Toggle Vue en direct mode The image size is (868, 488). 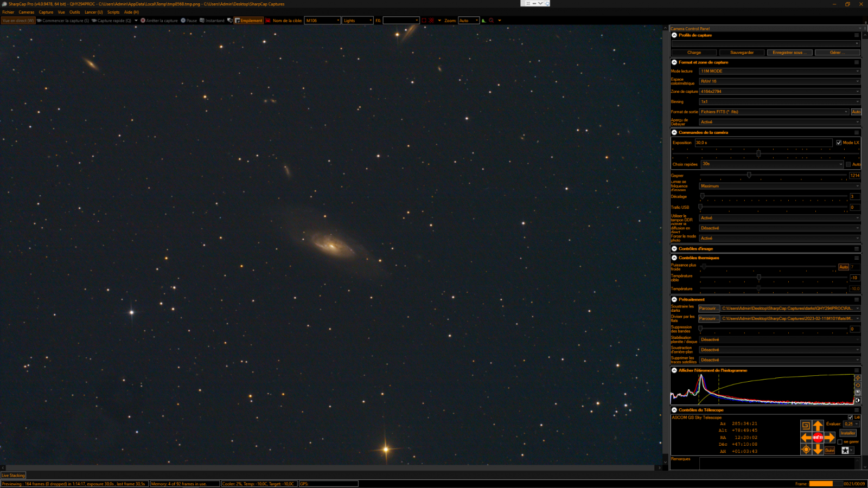tap(18, 21)
